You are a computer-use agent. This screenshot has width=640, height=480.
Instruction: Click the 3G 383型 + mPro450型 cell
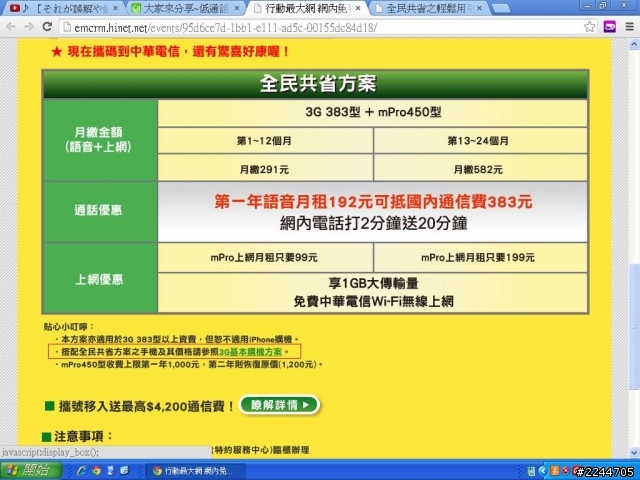[373, 112]
